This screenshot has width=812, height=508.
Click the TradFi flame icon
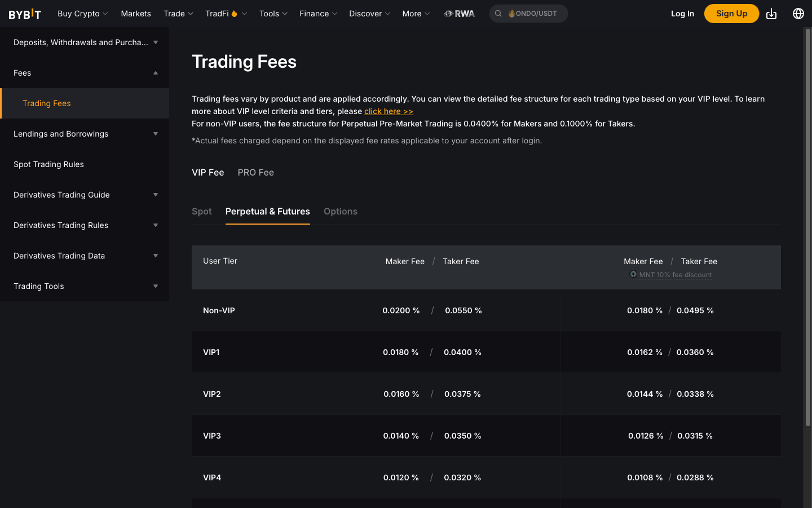coord(234,14)
